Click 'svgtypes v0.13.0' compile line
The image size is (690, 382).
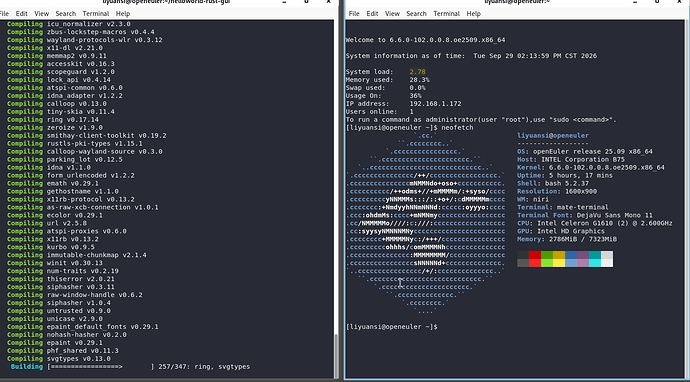tap(59, 359)
